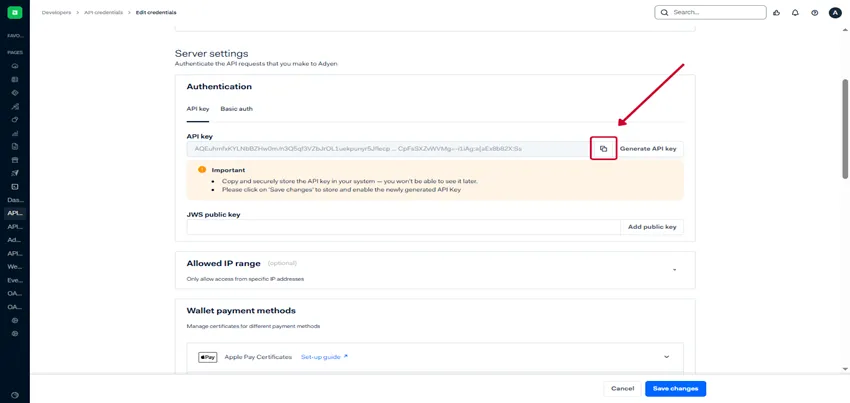Expand the Apple Pay Certificates row
The height and width of the screenshot is (403, 850).
(666, 357)
